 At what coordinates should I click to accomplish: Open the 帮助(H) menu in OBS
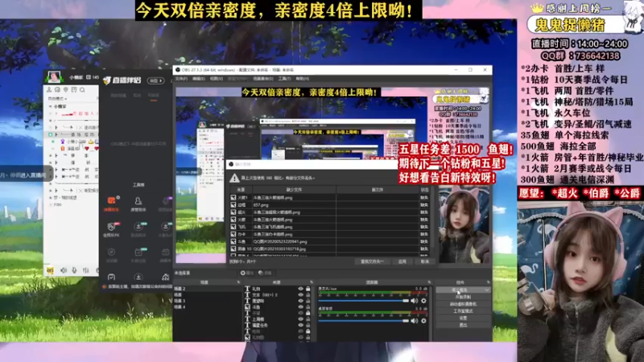[303, 78]
